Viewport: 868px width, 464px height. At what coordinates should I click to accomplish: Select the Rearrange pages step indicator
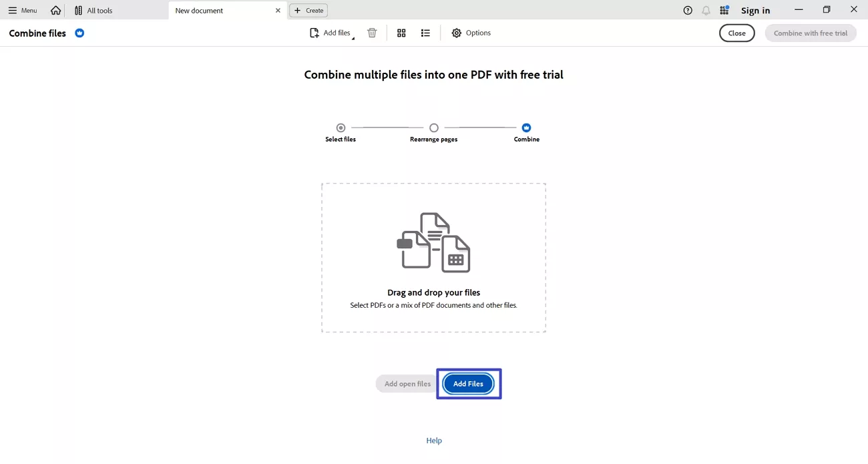click(433, 128)
